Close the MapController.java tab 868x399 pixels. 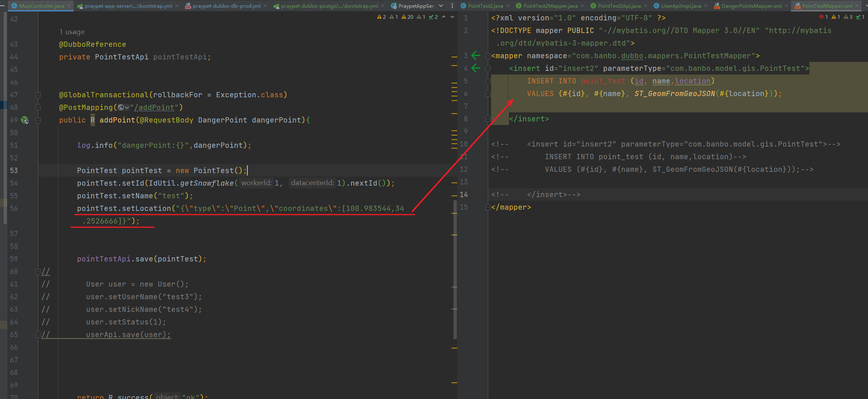[x=69, y=6]
